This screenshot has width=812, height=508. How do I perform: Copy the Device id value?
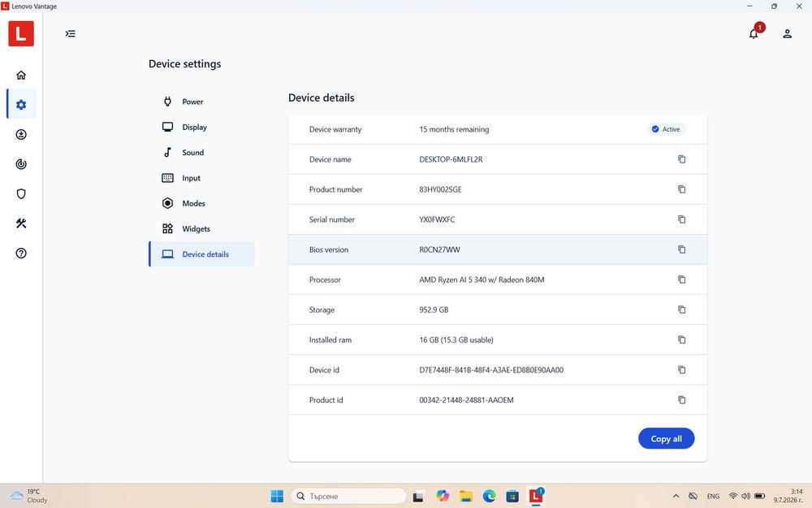[x=681, y=370]
